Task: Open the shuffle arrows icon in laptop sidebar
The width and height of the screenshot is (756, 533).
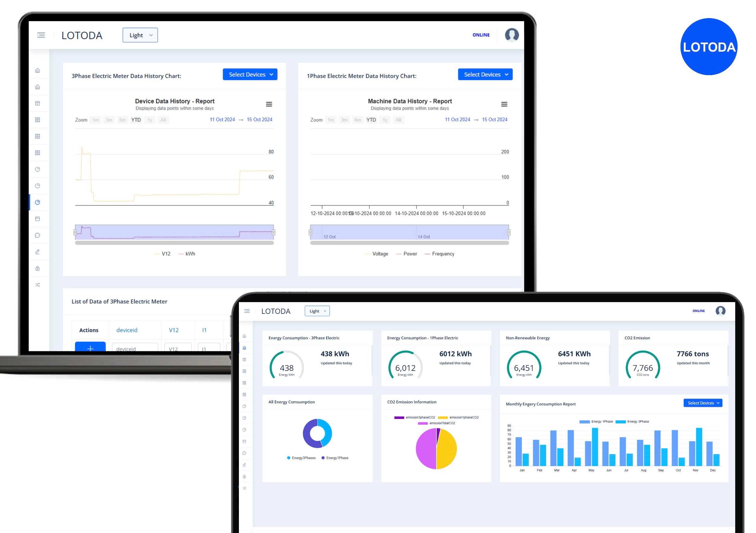Action: tap(37, 285)
